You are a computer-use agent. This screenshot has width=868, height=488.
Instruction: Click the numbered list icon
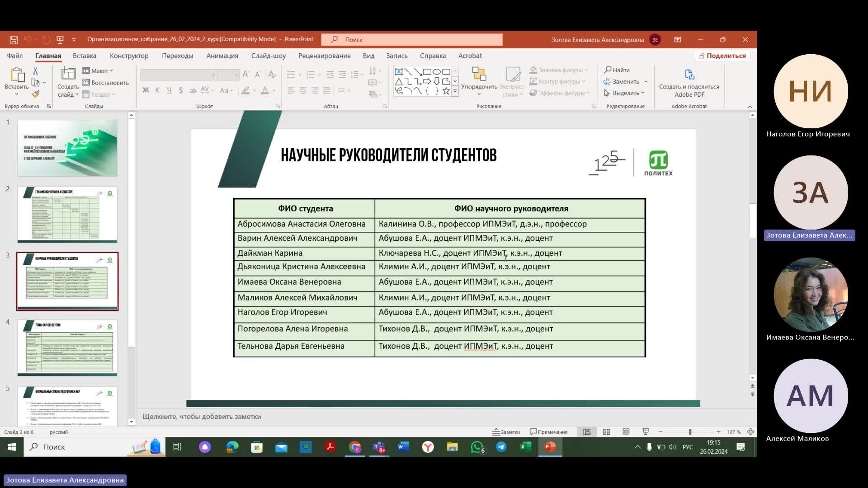[310, 74]
